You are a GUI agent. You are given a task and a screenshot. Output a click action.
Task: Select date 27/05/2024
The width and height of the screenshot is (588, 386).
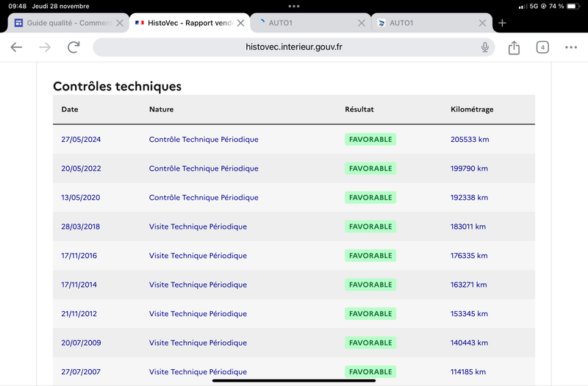click(81, 139)
